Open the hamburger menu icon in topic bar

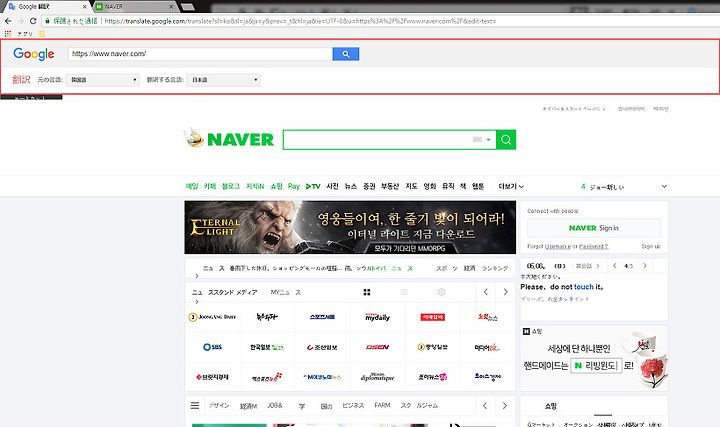pyautogui.click(x=195, y=405)
